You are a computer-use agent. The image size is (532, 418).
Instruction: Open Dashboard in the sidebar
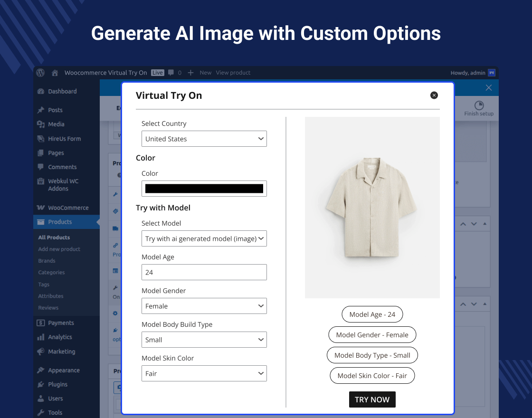coord(62,91)
